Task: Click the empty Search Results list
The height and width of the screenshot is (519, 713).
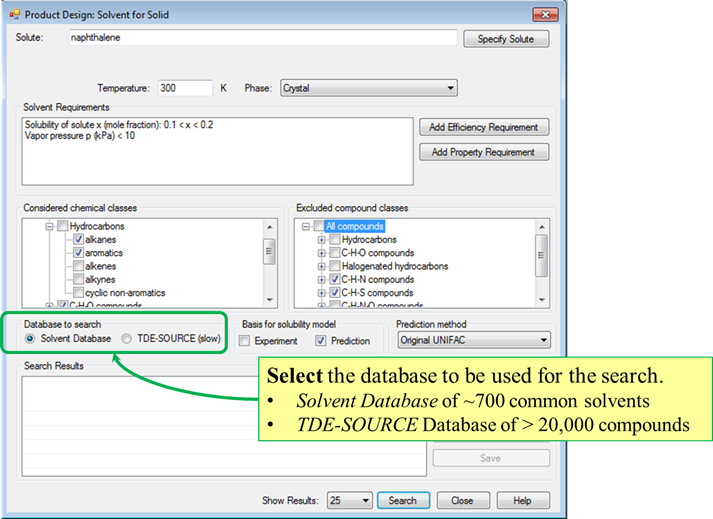Action: (x=224, y=426)
